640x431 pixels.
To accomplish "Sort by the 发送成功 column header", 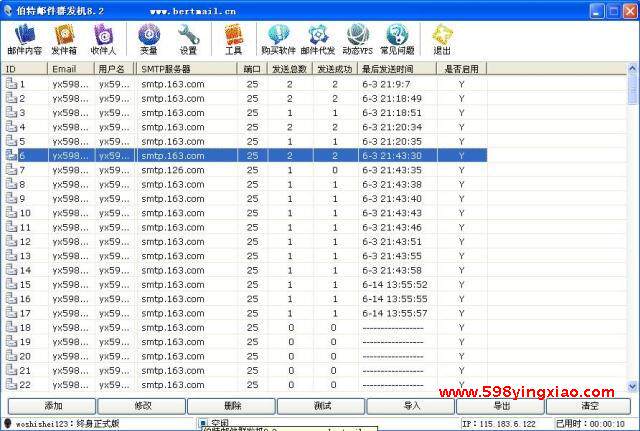I will (x=335, y=69).
